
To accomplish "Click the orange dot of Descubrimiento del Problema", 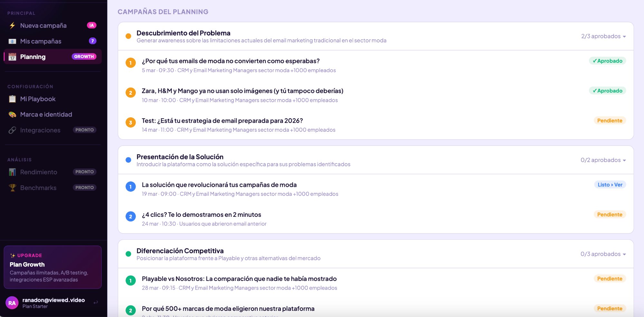I will pyautogui.click(x=128, y=36).
